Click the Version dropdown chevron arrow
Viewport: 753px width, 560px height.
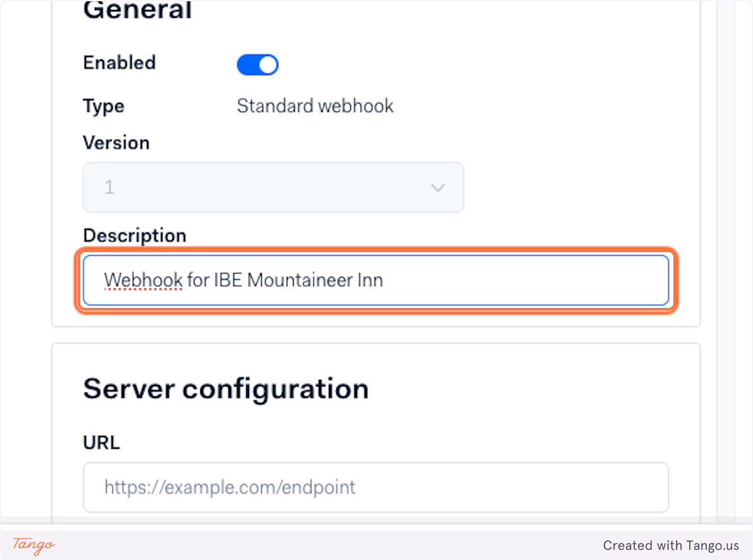pyautogui.click(x=437, y=187)
